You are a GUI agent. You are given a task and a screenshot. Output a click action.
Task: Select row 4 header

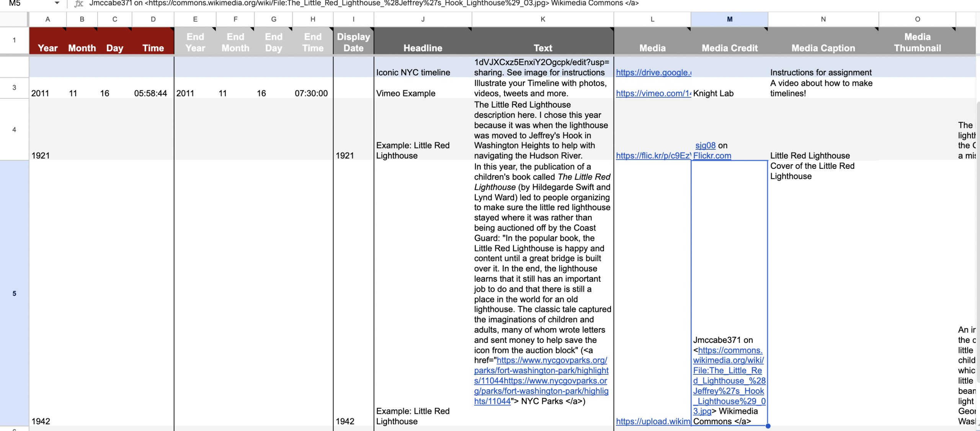tap(14, 129)
